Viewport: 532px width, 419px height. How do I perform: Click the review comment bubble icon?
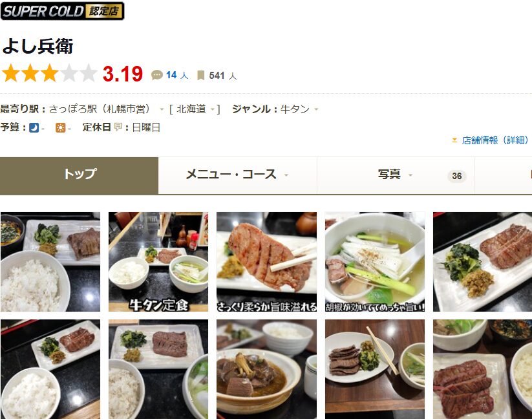[156, 75]
